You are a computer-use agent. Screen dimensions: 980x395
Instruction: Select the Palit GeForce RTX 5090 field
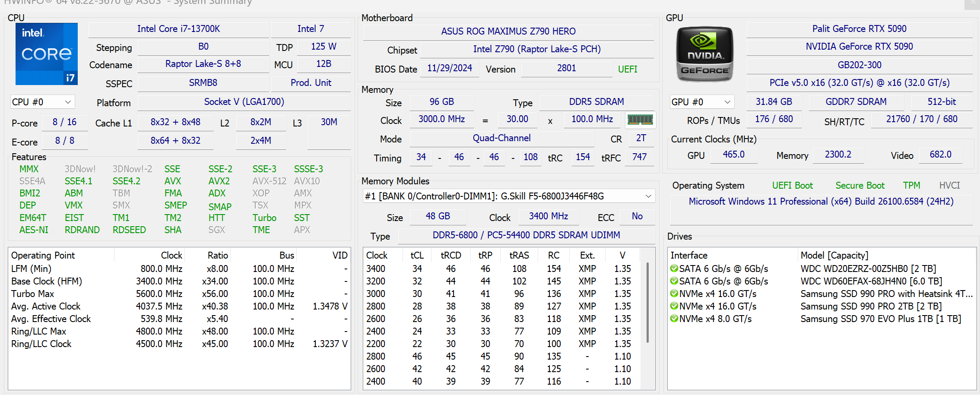859,29
